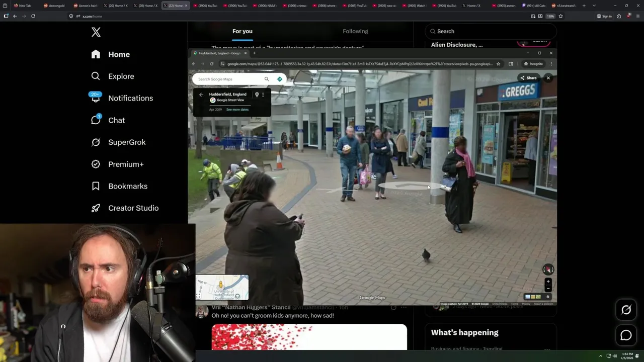
Task: Open Explore in the X sidebar
Action: (x=113, y=76)
